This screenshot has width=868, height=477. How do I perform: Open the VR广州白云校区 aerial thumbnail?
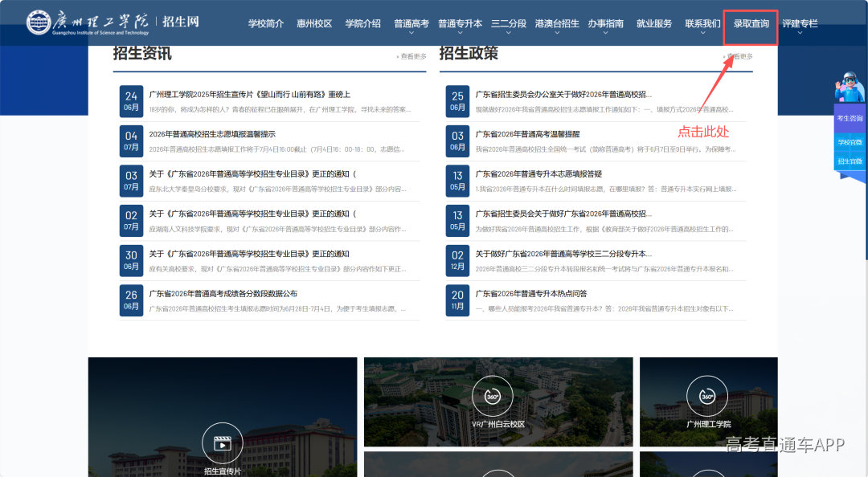pos(498,402)
